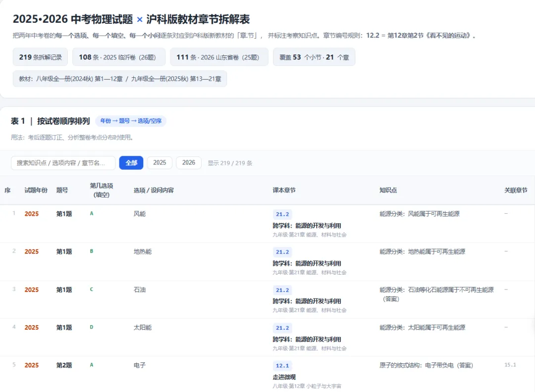
Task: Click the 第几选项(填空) column header
Action: coord(102,190)
